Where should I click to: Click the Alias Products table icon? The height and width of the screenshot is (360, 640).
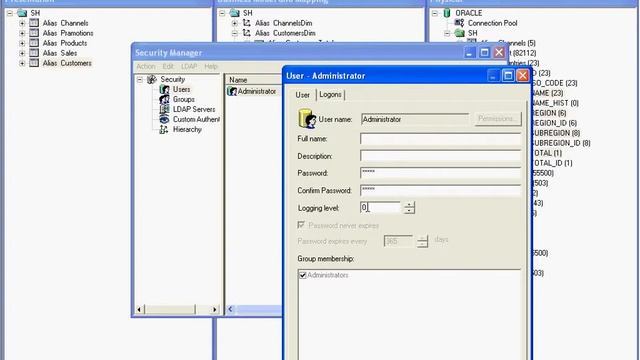[x=34, y=43]
